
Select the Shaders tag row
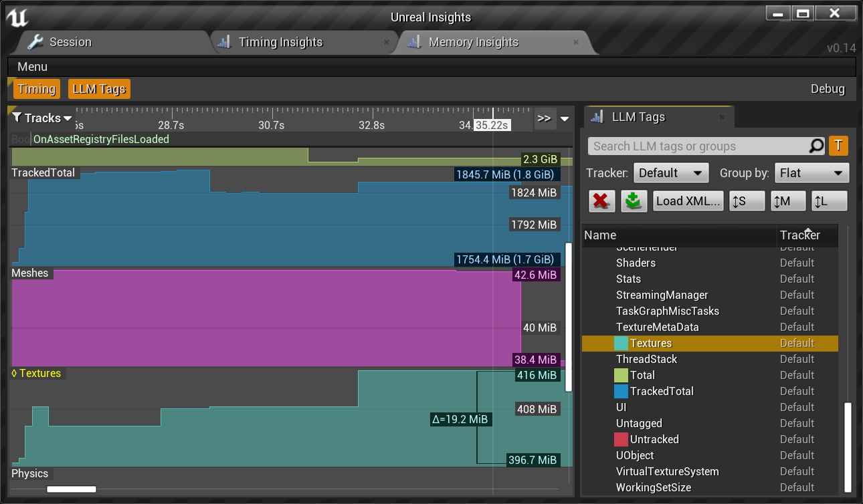[x=710, y=263]
